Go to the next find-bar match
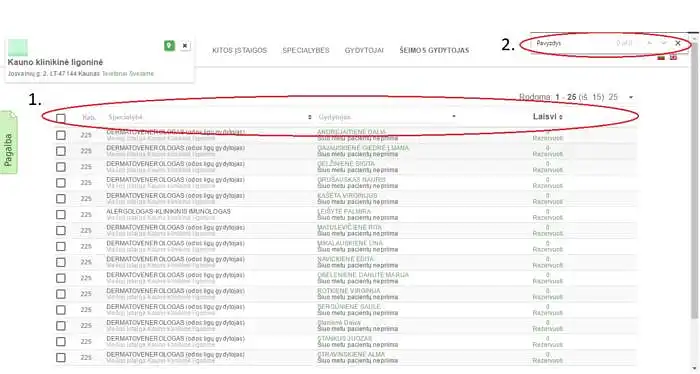This screenshot has width=700, height=374. pos(664,43)
